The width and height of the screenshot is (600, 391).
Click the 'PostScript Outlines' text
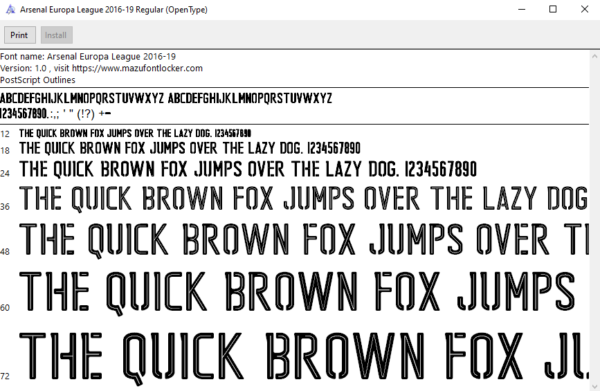[38, 80]
